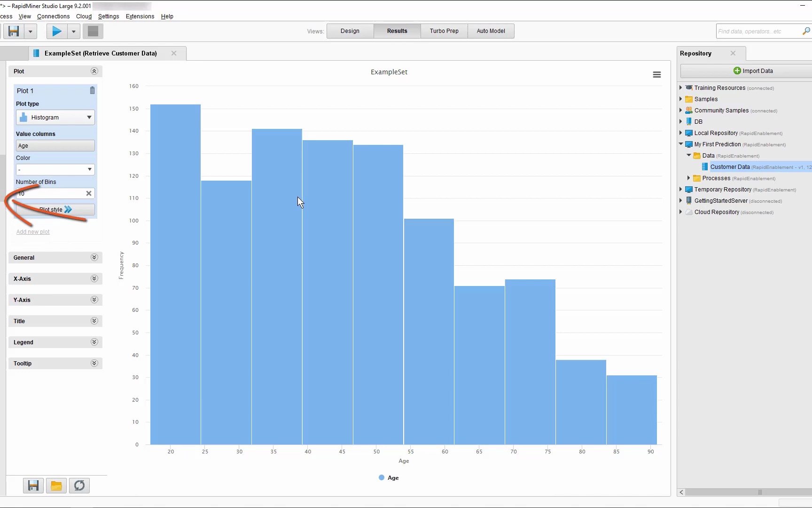Click the Plot style button

pyautogui.click(x=55, y=210)
